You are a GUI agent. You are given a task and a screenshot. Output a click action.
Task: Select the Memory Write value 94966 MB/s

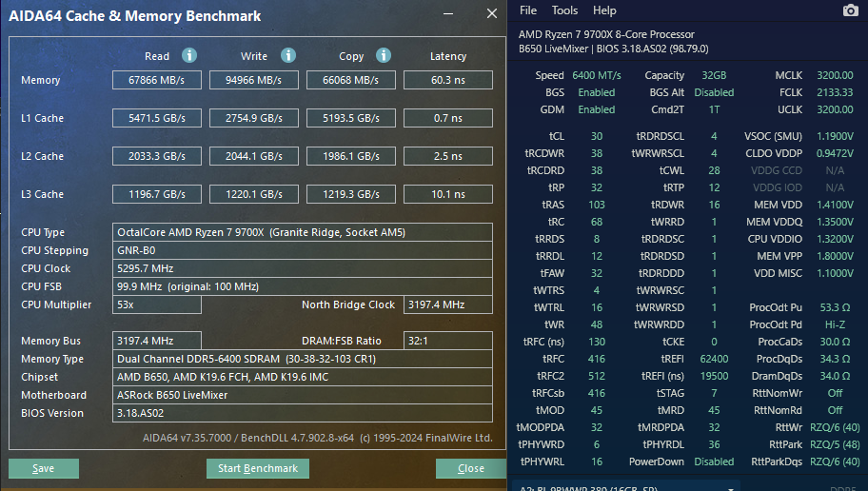pyautogui.click(x=253, y=80)
